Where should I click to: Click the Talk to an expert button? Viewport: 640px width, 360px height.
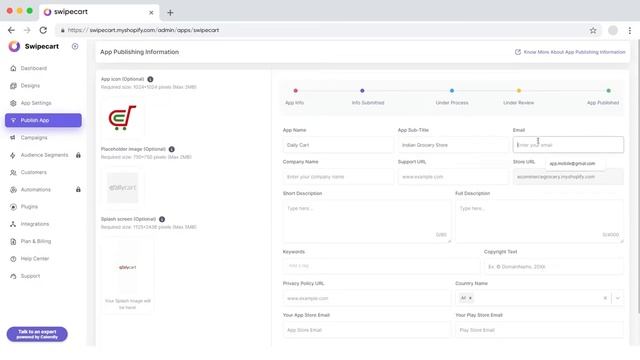[x=37, y=334]
